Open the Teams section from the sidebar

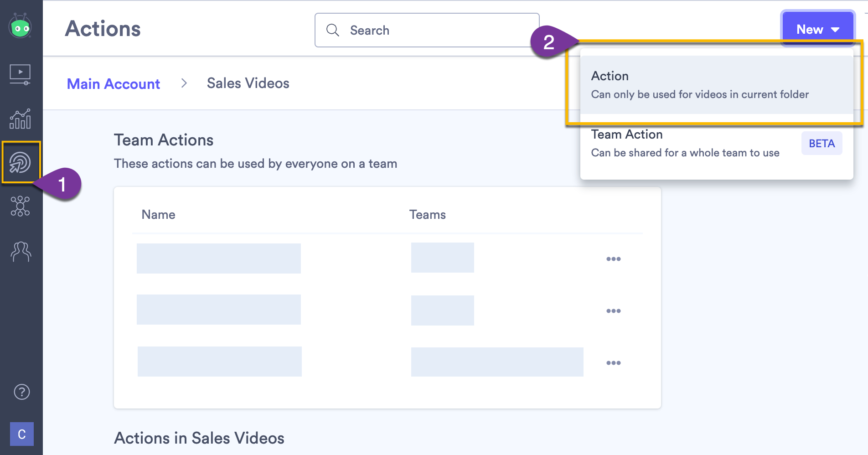(21, 251)
